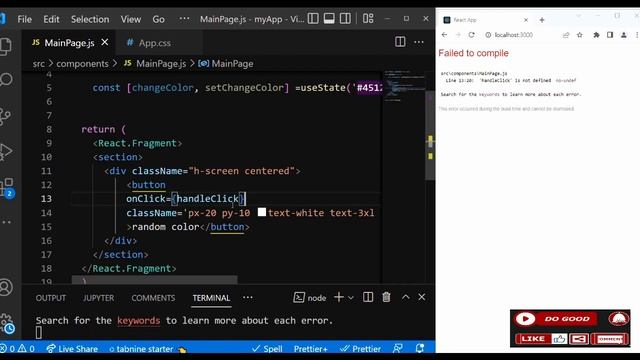Close the MainPage.js editor tab

point(105,42)
